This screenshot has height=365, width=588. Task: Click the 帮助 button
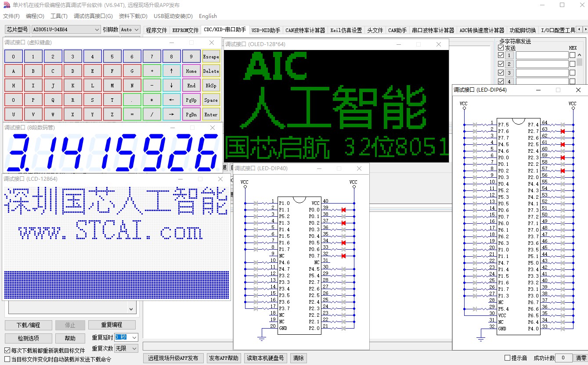70,338
